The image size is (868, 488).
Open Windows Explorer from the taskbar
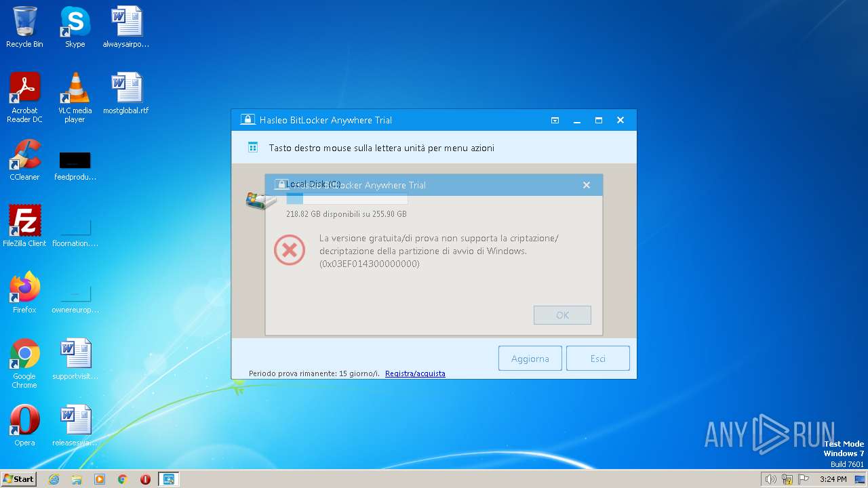click(77, 479)
